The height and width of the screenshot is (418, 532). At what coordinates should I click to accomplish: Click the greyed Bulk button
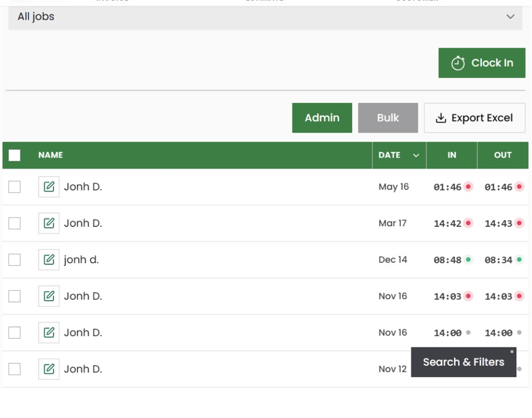tap(388, 118)
